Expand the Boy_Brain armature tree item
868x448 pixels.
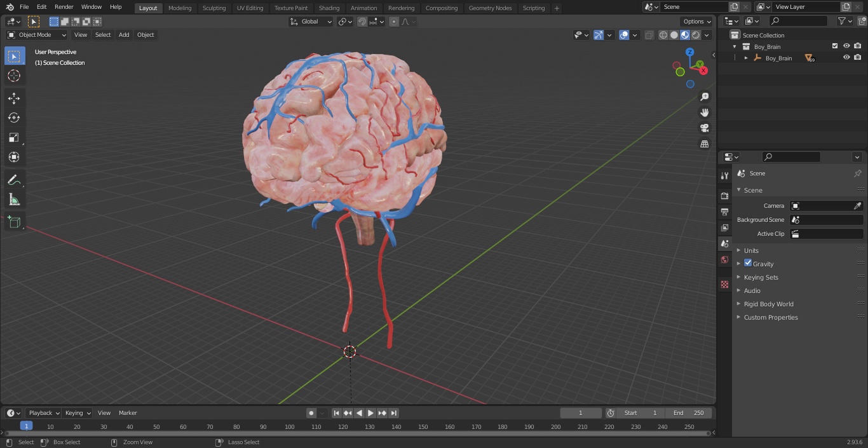(746, 58)
